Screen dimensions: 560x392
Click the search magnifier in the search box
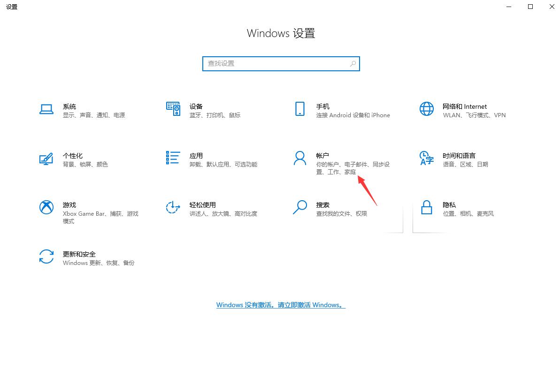[353, 63]
